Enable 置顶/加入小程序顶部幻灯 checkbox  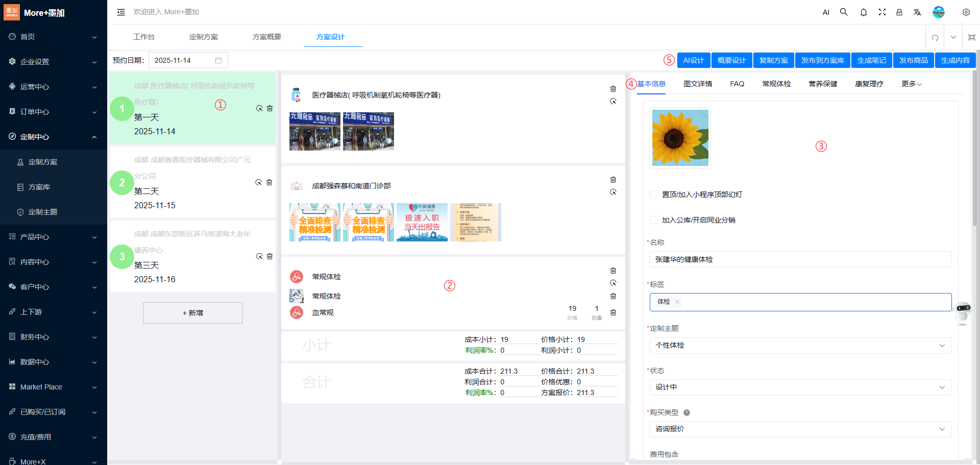pyautogui.click(x=653, y=194)
